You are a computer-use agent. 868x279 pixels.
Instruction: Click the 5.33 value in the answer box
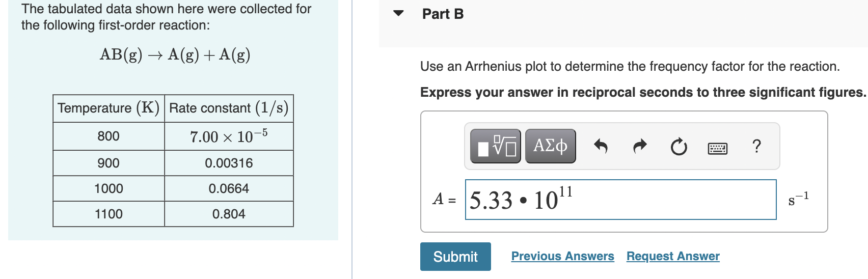pos(491,200)
